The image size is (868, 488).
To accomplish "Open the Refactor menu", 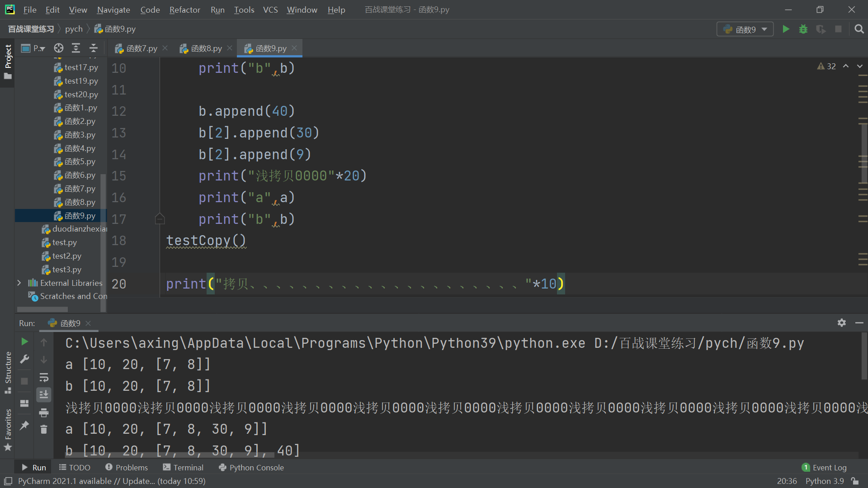I will click(184, 9).
